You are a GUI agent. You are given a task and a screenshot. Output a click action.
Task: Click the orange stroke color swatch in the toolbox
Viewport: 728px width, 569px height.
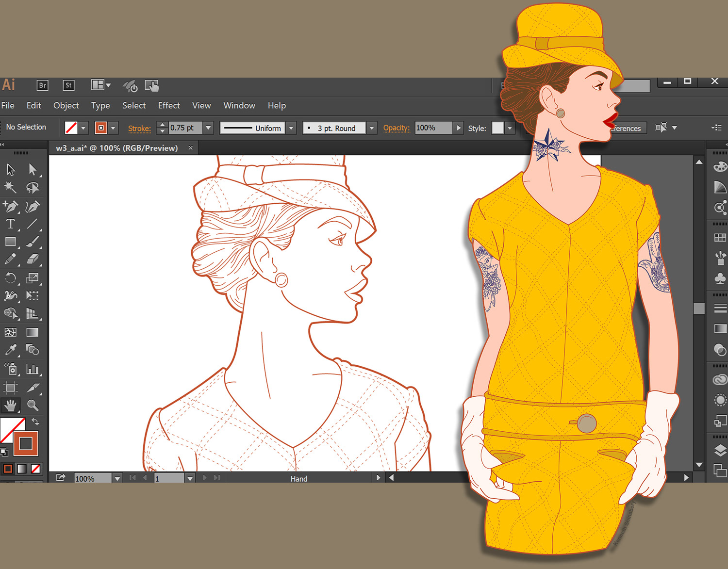26,443
